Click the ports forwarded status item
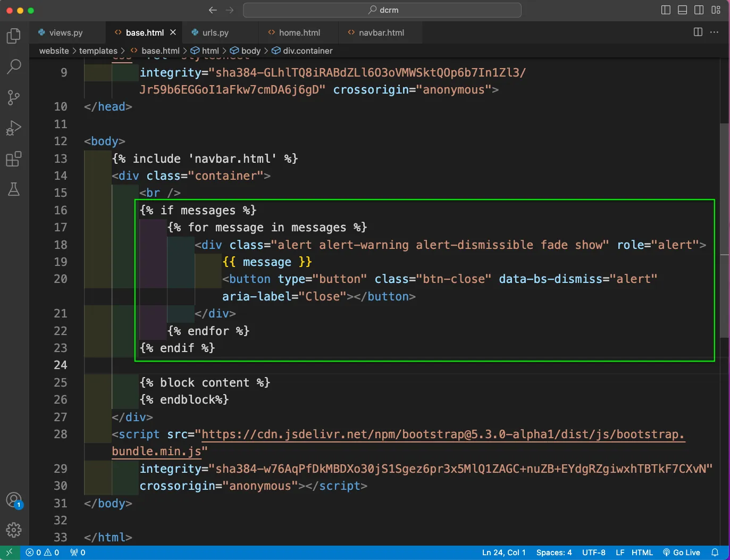Viewport: 730px width, 560px height. [78, 553]
